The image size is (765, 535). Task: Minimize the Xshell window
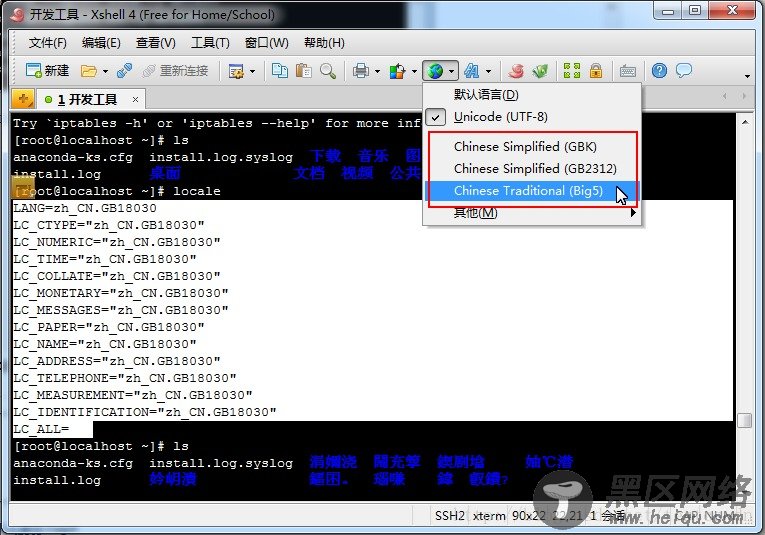668,11
